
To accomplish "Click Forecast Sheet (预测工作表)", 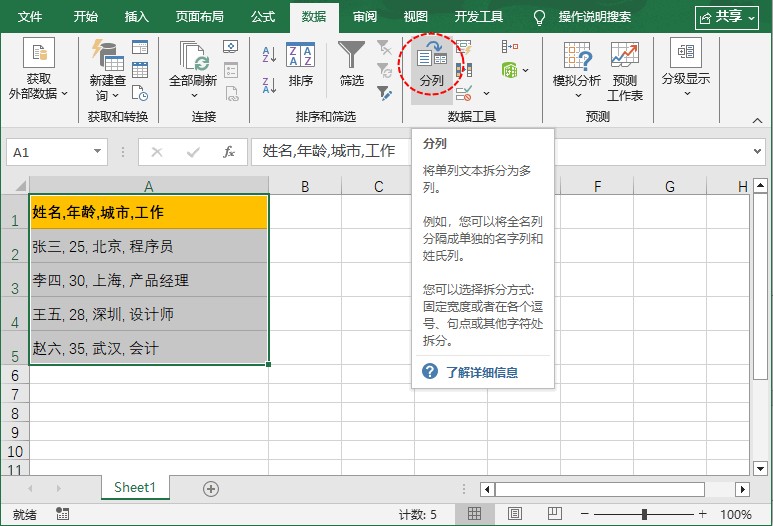I will 625,71.
